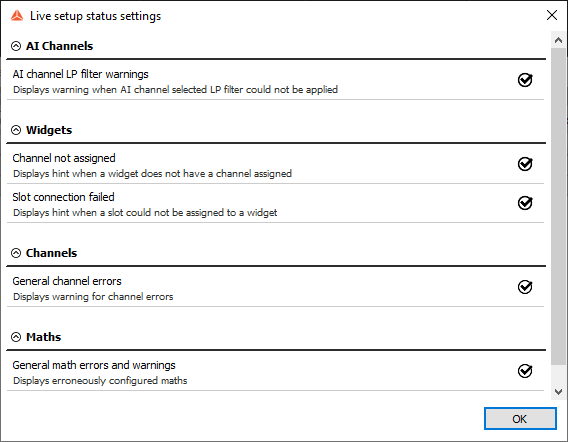Toggle the Channel not assigned checkmark
The width and height of the screenshot is (568, 442).
click(x=525, y=164)
